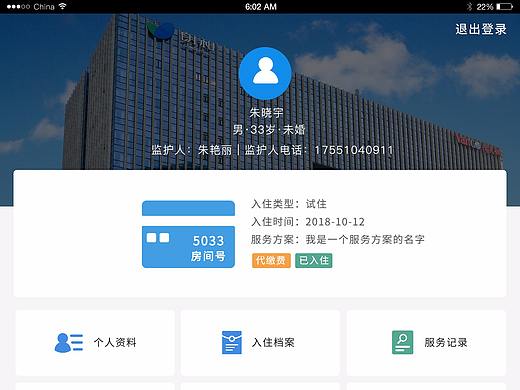Screen dimensions: 520x390
Task: Tap the China carrier label in status bar
Action: click(44, 6)
